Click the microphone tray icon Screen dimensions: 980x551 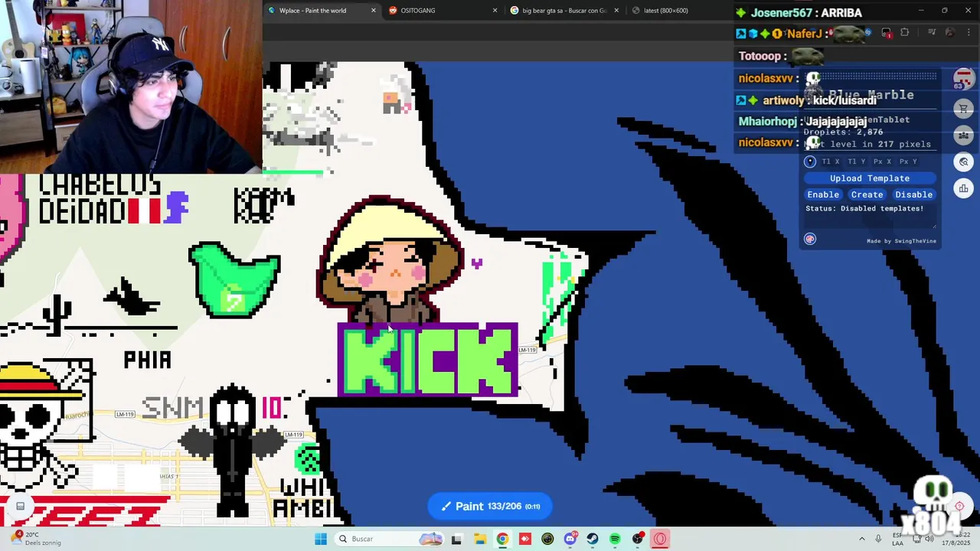click(x=878, y=539)
